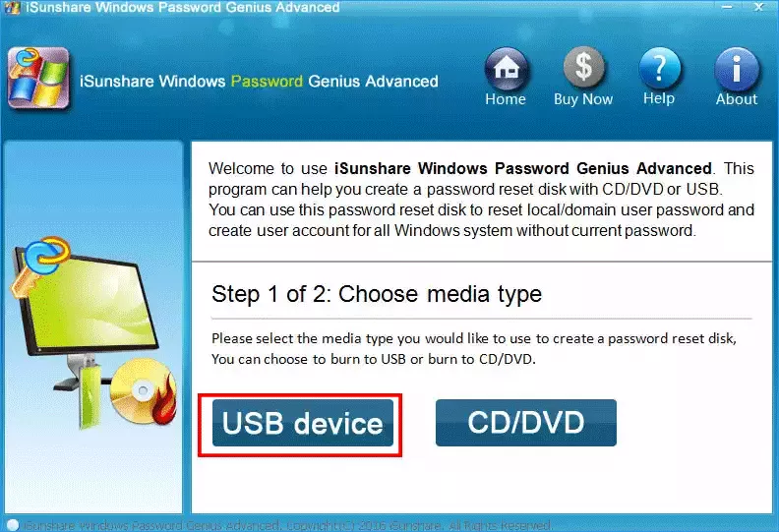Select the Buy Now text label
779x532 pixels.
(583, 99)
